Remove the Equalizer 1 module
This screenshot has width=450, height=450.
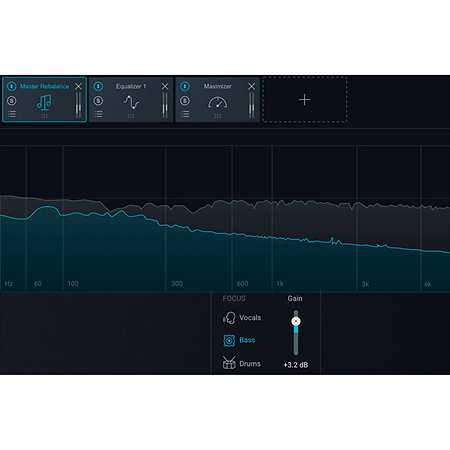tap(165, 86)
